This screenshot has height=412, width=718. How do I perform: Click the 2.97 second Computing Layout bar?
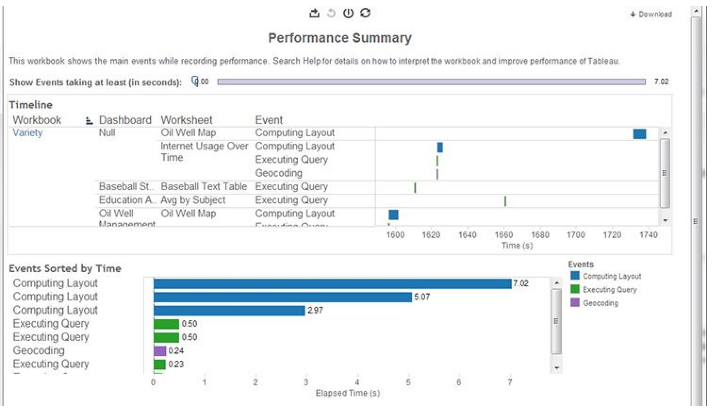click(x=229, y=310)
